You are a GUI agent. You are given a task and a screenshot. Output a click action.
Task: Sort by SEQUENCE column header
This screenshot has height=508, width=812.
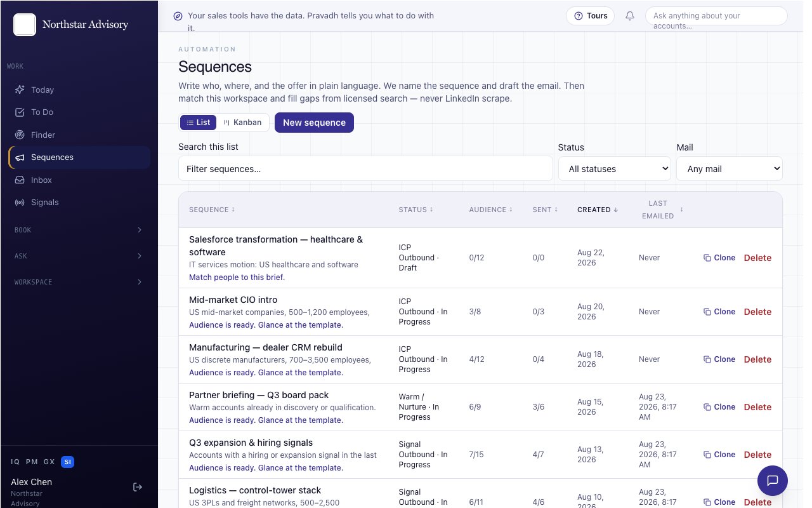[x=212, y=210]
